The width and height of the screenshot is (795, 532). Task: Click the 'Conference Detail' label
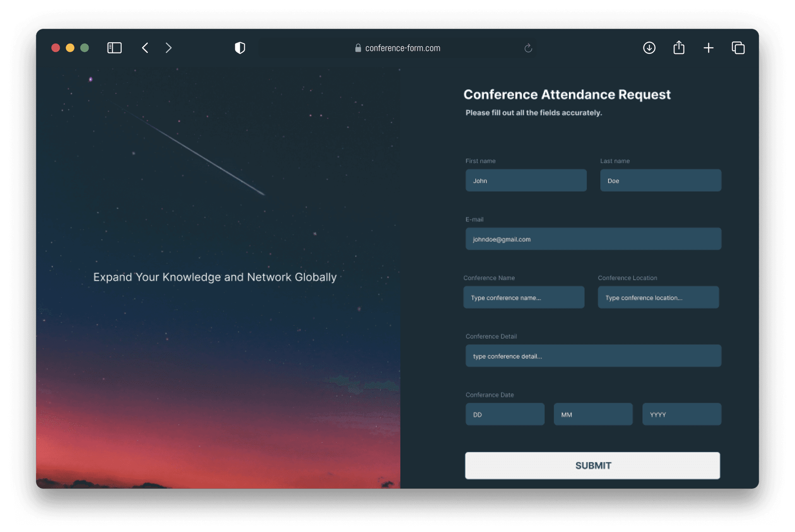tap(491, 337)
